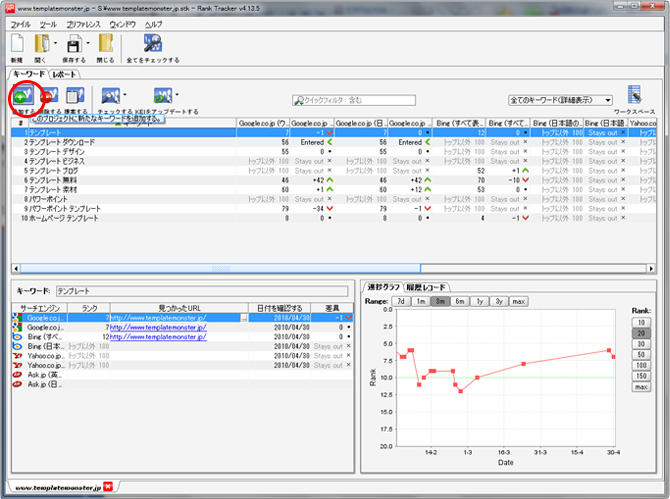Click the Bing icon in the Bing (すべ row
This screenshot has width=670, height=499.
pyautogui.click(x=18, y=337)
